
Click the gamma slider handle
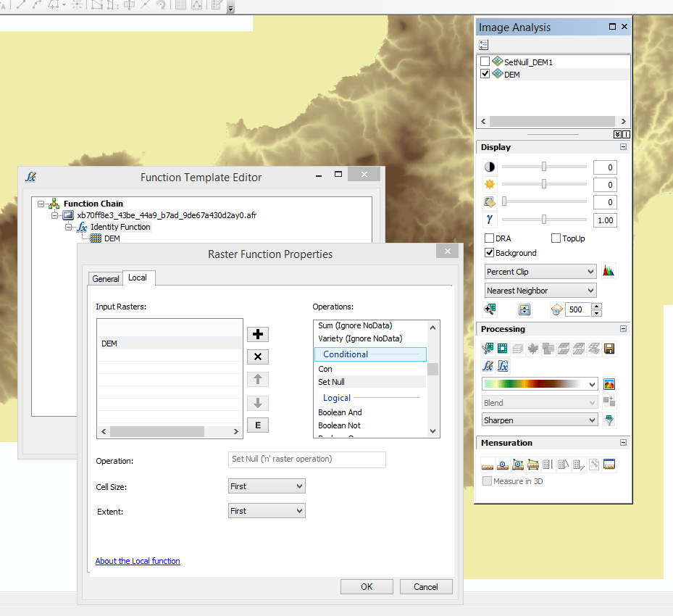(x=544, y=220)
